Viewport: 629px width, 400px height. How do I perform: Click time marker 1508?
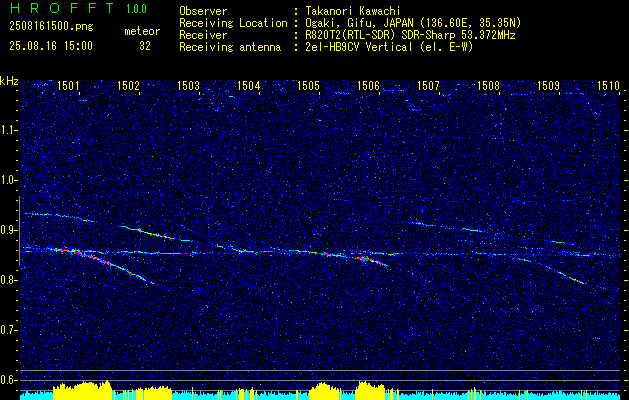point(488,85)
